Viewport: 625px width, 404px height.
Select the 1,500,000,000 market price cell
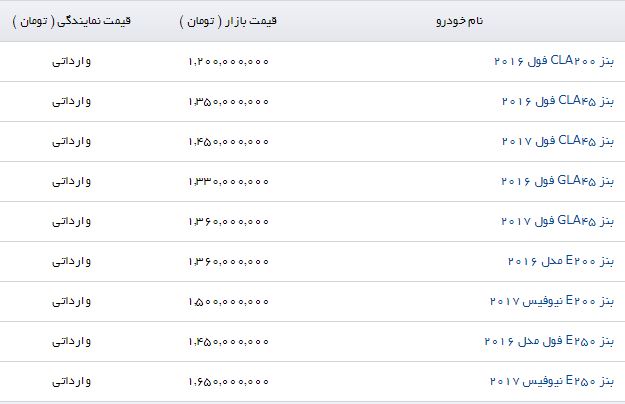pyautogui.click(x=228, y=302)
